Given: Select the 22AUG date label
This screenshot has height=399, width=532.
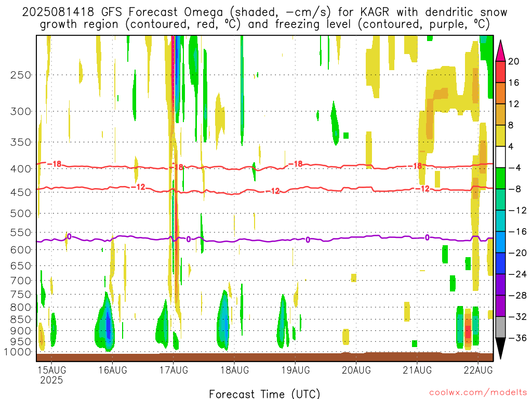Looking at the screenshot, I should pos(478,370).
